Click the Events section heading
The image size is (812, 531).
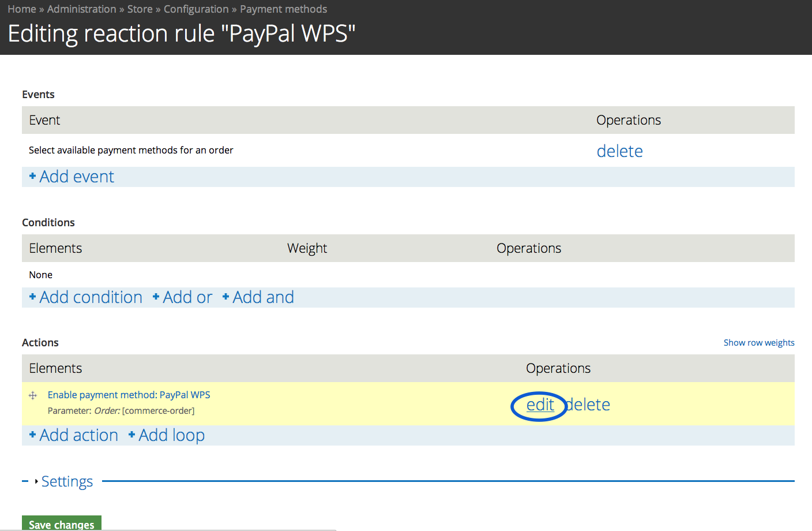tap(39, 95)
